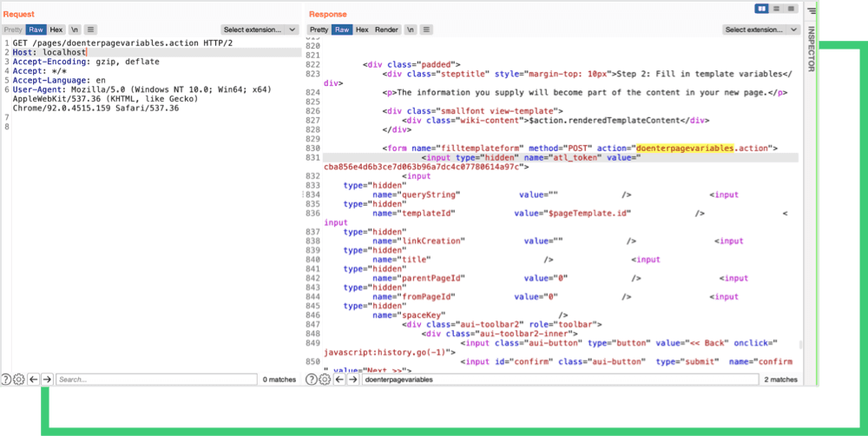This screenshot has width=868, height=436.
Task: Toggle non-printable characters in Request panel
Action: click(74, 30)
